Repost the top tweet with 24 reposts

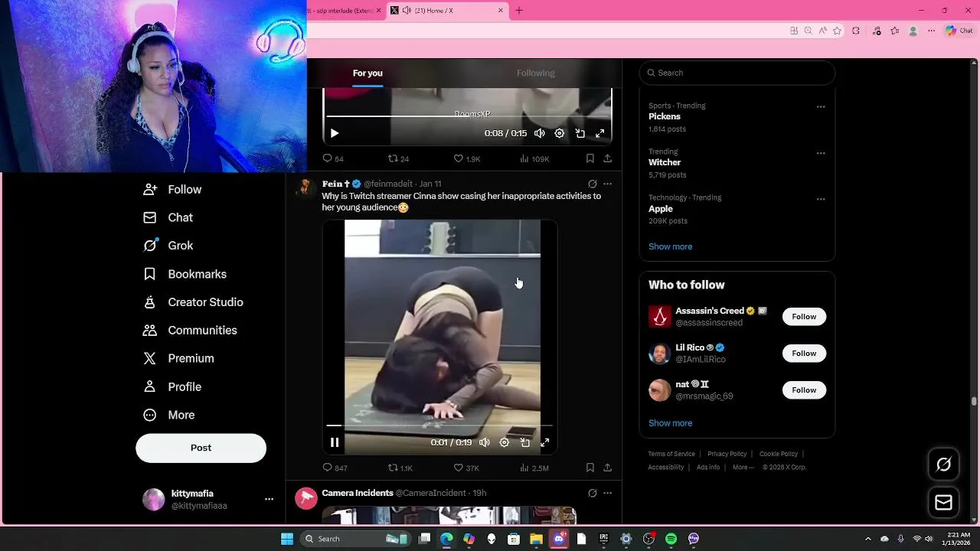[x=399, y=158]
